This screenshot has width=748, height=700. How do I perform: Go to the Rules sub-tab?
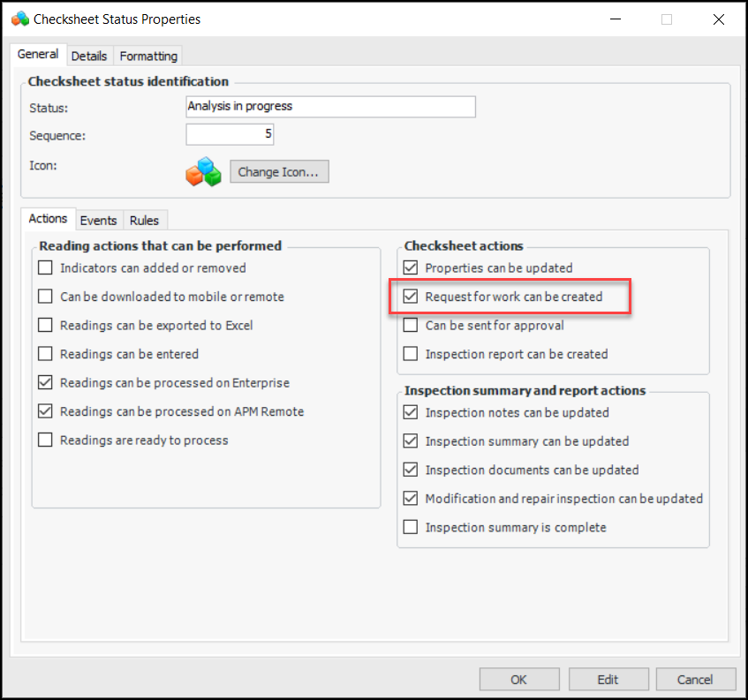tap(145, 220)
